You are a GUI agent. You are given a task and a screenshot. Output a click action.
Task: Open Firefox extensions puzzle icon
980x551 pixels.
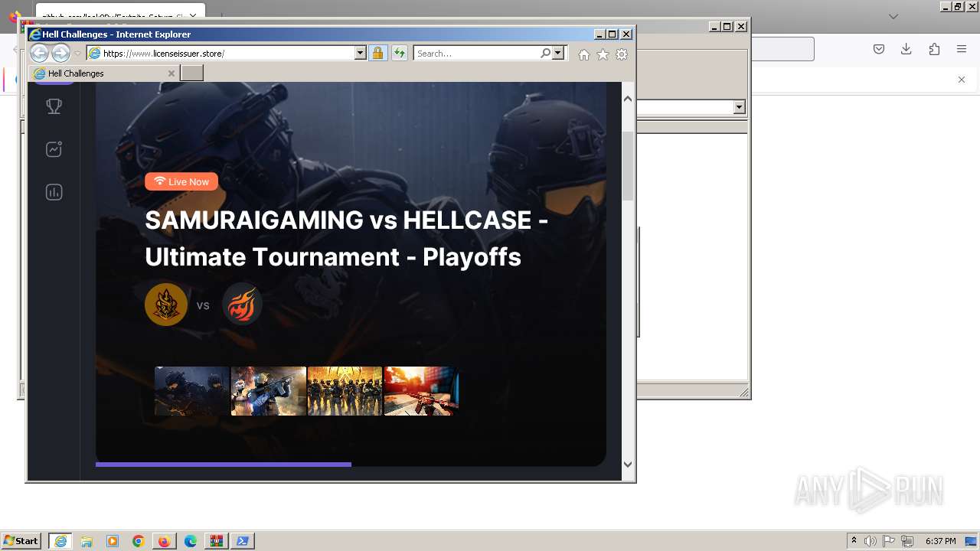934,49
